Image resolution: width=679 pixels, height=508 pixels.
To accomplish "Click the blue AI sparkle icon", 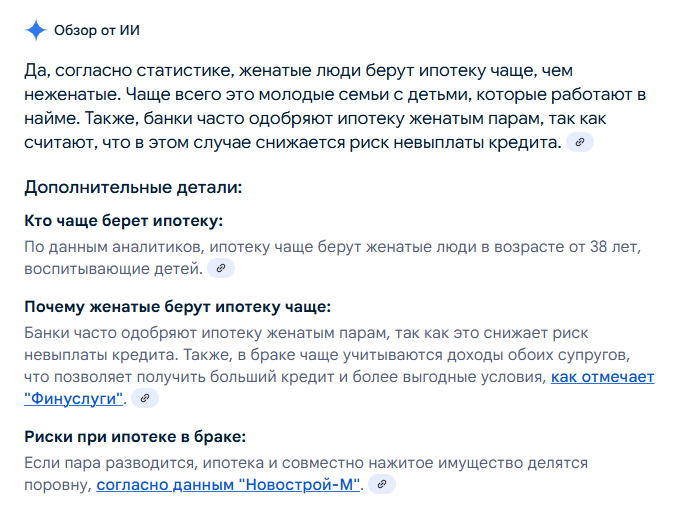I will point(36,30).
